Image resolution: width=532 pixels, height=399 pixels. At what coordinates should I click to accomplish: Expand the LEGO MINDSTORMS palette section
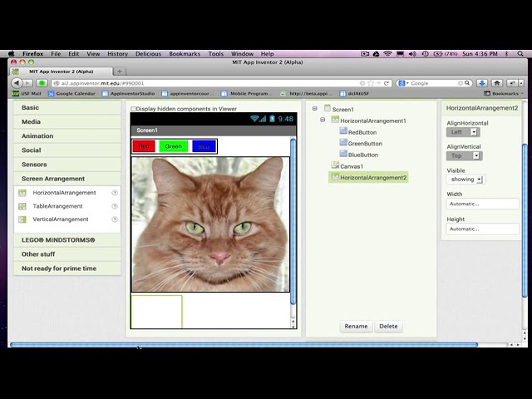click(67, 240)
